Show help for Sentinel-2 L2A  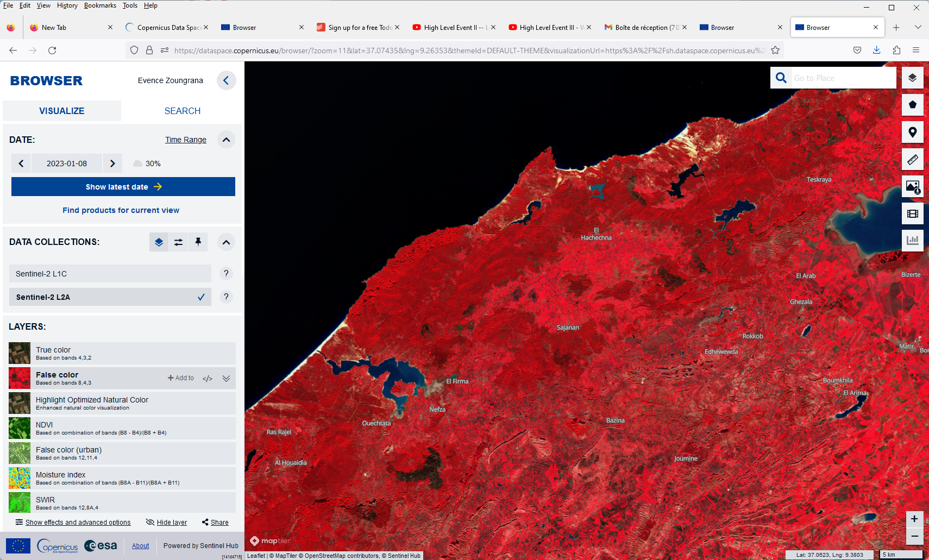coord(226,297)
